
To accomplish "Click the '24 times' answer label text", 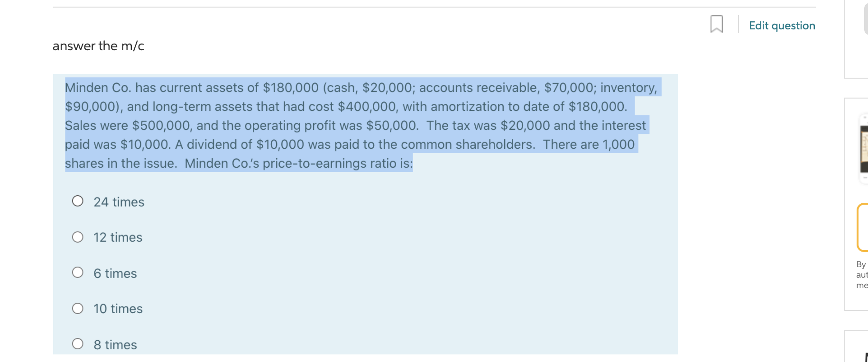I will click(119, 201).
